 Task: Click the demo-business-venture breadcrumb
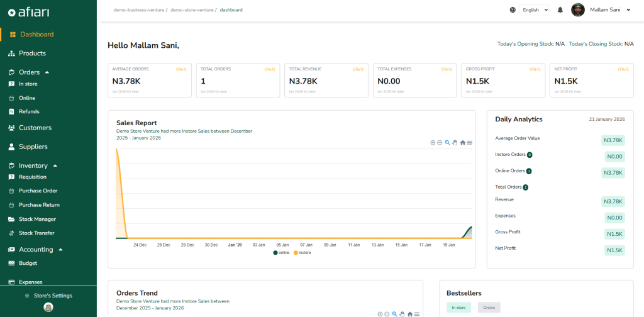[x=139, y=10]
